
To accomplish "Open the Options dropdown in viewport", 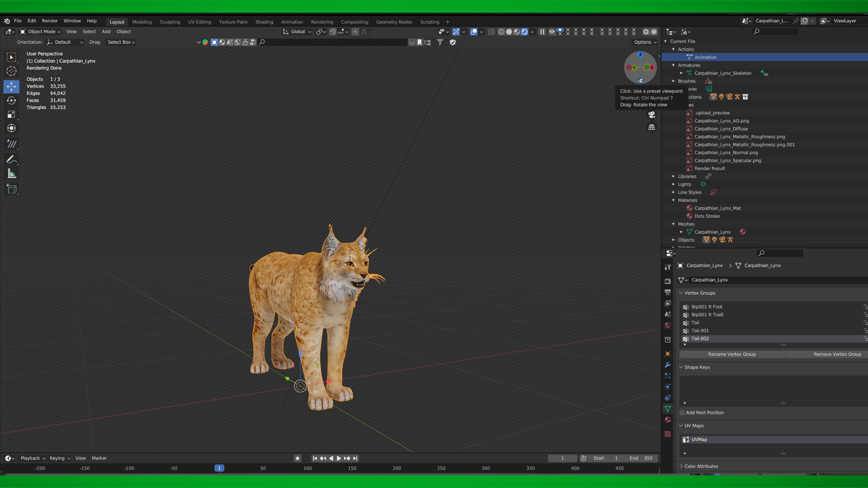I will point(645,42).
